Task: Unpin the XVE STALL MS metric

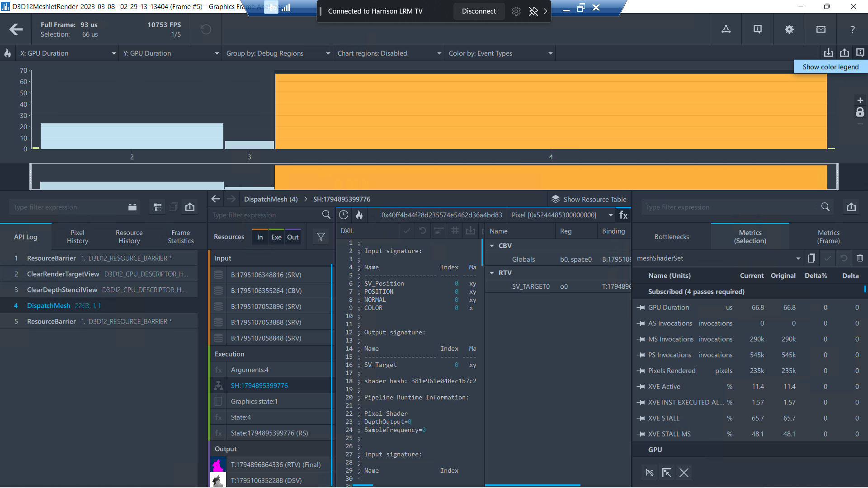Action: coord(641,434)
